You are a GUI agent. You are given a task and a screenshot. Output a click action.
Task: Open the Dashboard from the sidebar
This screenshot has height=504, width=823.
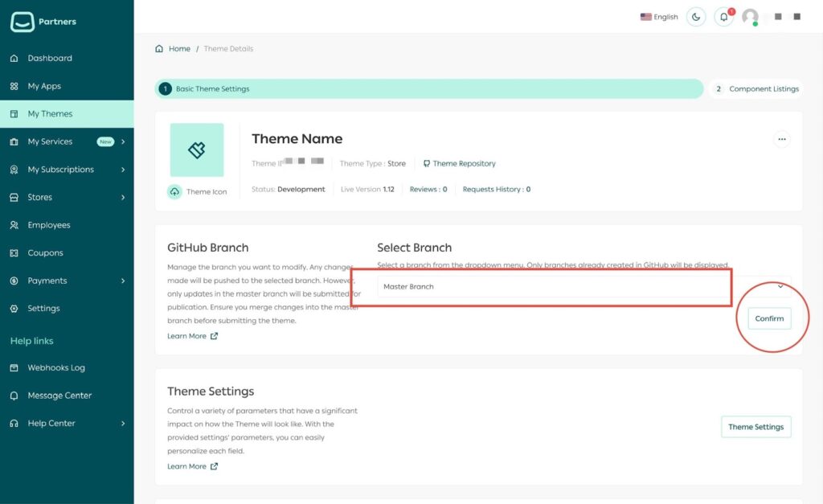tap(50, 58)
